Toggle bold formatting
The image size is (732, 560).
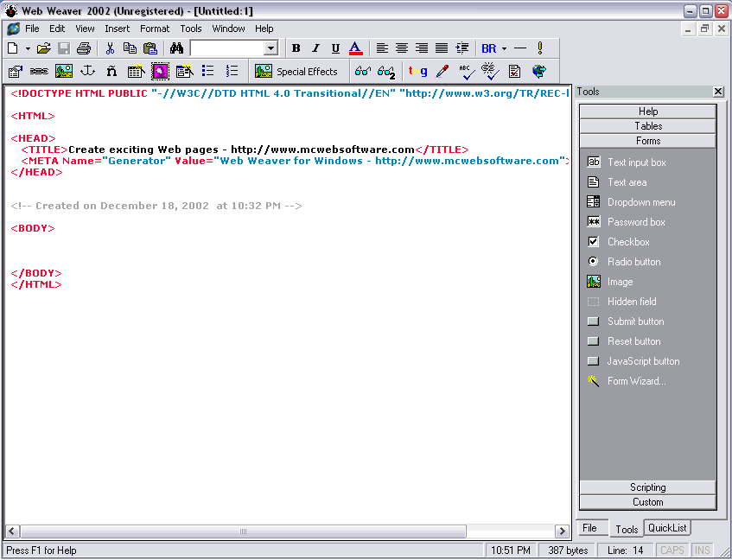(x=296, y=48)
